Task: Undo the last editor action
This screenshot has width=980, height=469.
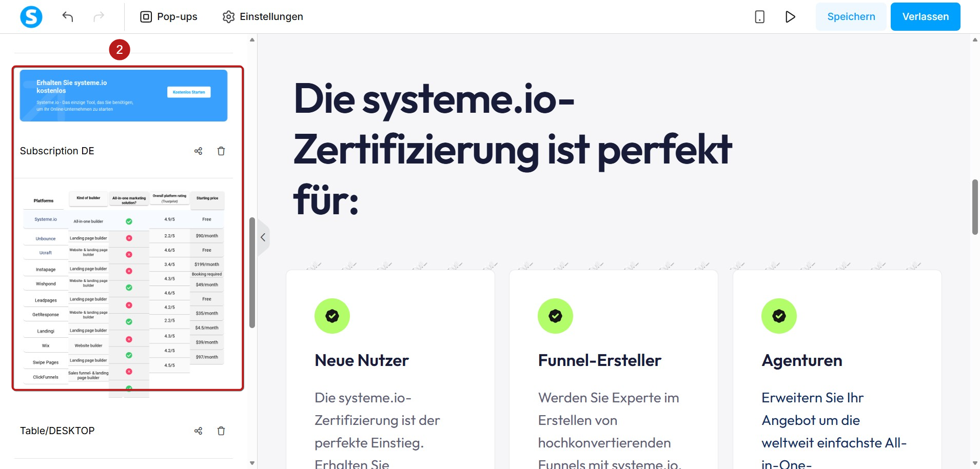Action: (68, 17)
